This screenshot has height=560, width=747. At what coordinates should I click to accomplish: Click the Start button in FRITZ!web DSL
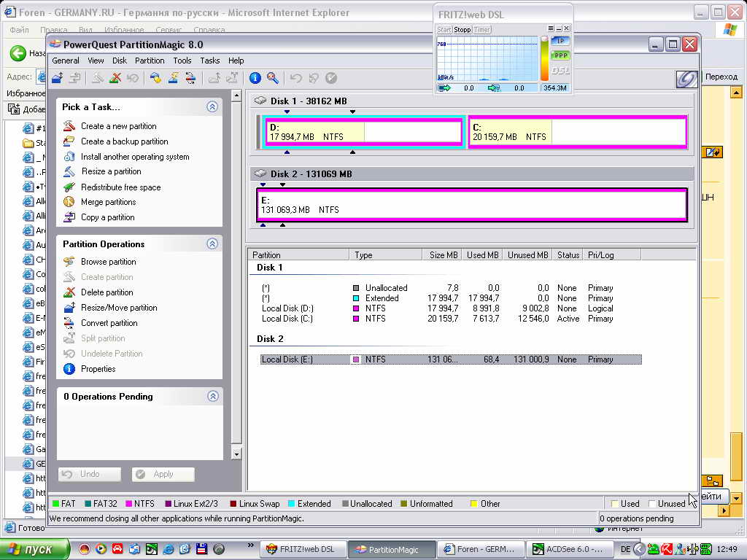pos(444,29)
